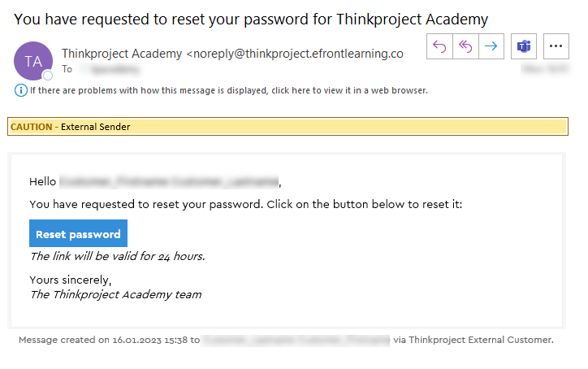Open the More actions ellipsis menu
The width and height of the screenshot is (588, 369).
[x=556, y=46]
